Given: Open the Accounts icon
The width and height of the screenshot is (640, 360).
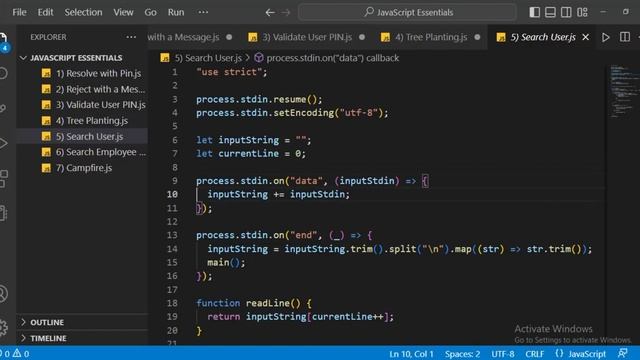Looking at the screenshot, I should click(x=3, y=293).
